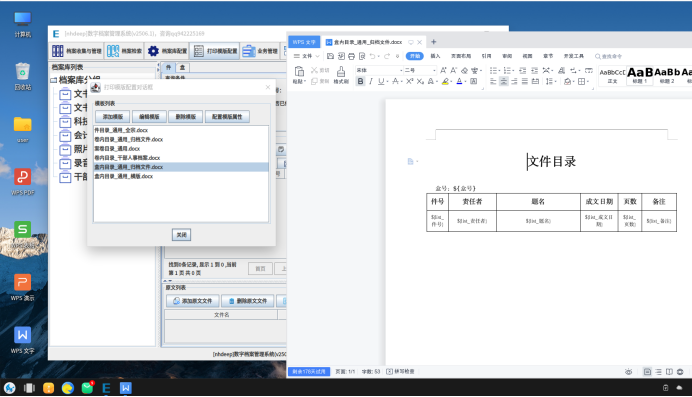Toggle Page layout view in status bar

pos(647,372)
